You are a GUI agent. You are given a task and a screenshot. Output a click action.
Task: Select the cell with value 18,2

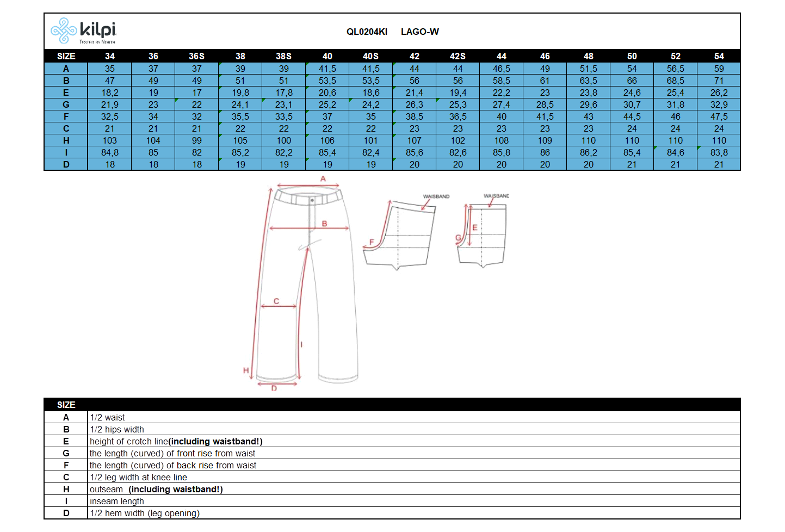(x=110, y=92)
